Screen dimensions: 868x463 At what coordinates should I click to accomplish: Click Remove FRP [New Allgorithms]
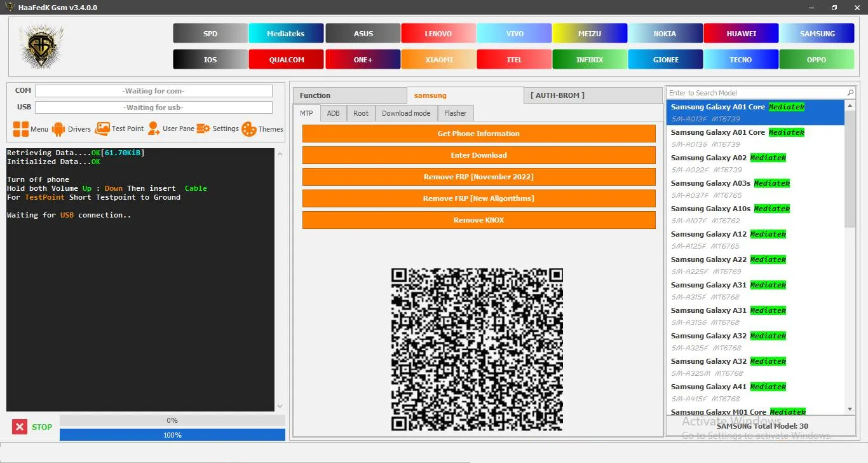pos(478,198)
